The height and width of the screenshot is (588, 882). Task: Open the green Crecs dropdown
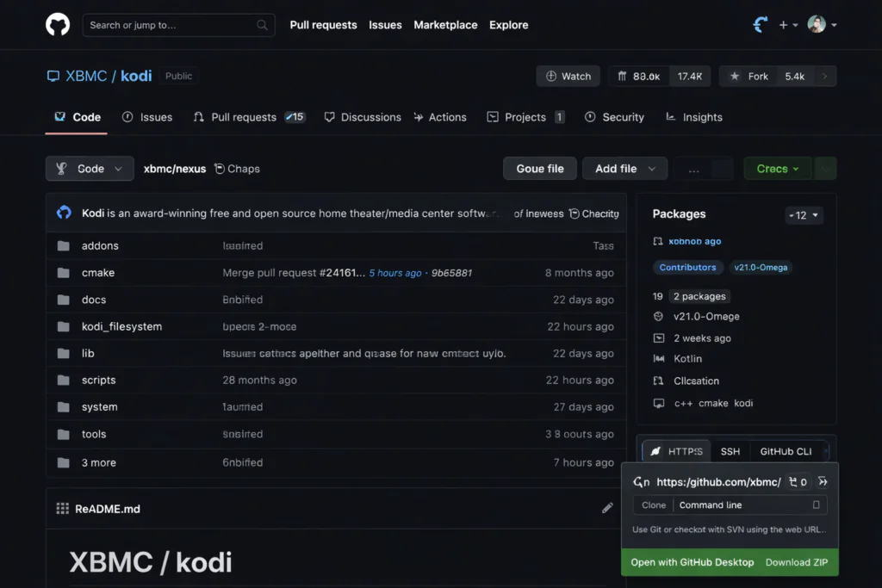pos(778,169)
